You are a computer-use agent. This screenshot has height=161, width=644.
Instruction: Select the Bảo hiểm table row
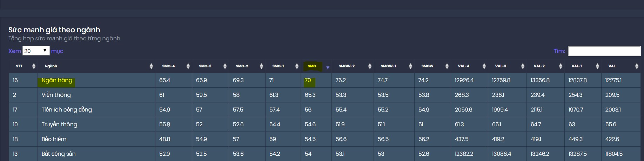54,139
